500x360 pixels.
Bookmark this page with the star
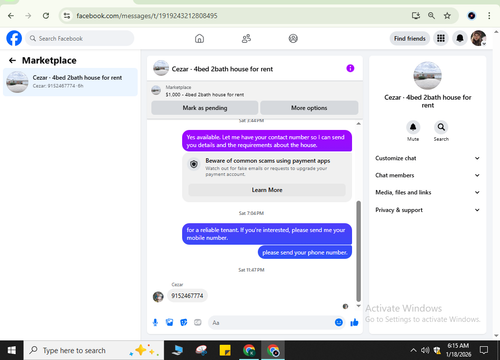pos(447,16)
